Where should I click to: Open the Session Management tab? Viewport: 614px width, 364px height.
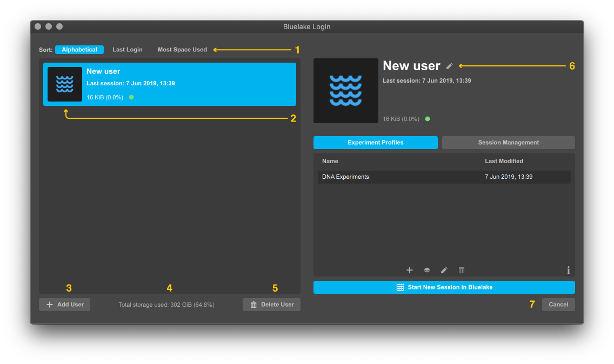click(x=508, y=143)
